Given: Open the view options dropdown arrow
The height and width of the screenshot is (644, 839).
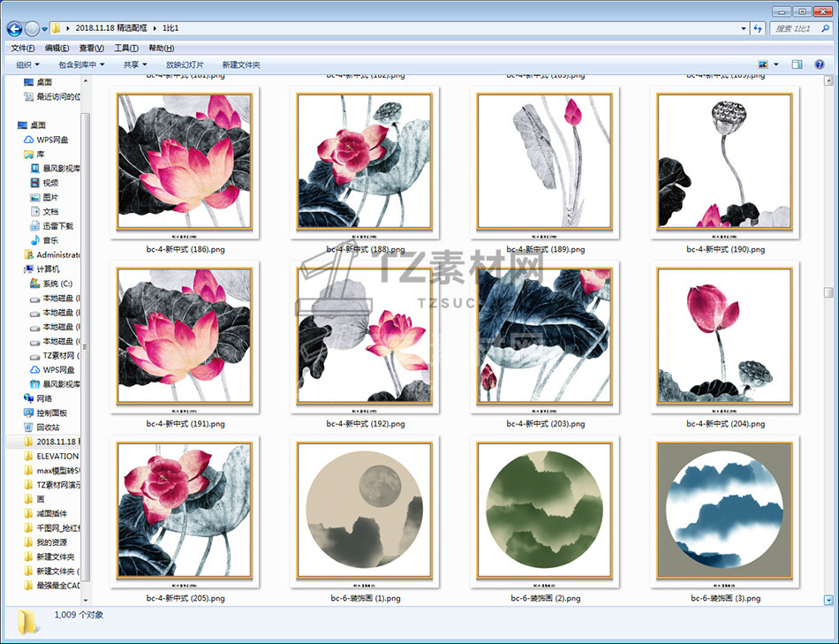Looking at the screenshot, I should click(776, 64).
